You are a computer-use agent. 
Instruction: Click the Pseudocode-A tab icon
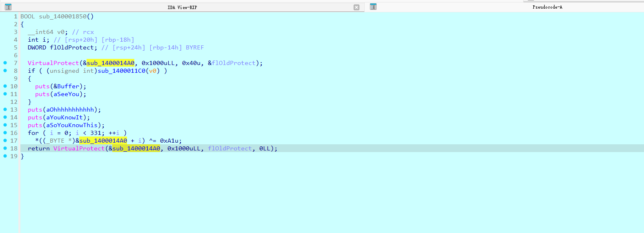pos(373,7)
